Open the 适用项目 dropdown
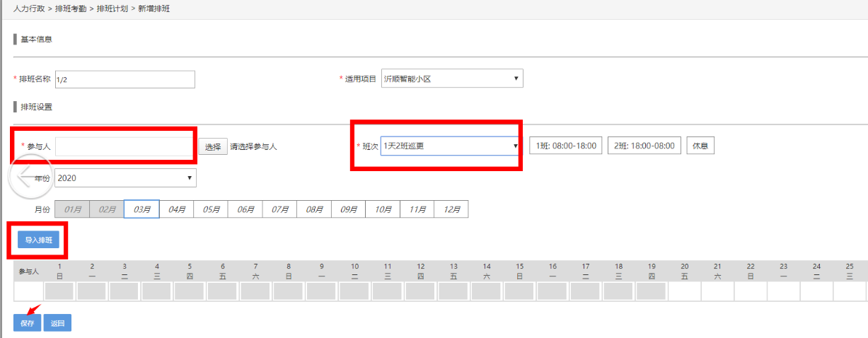This screenshot has width=868, height=338. [x=452, y=78]
